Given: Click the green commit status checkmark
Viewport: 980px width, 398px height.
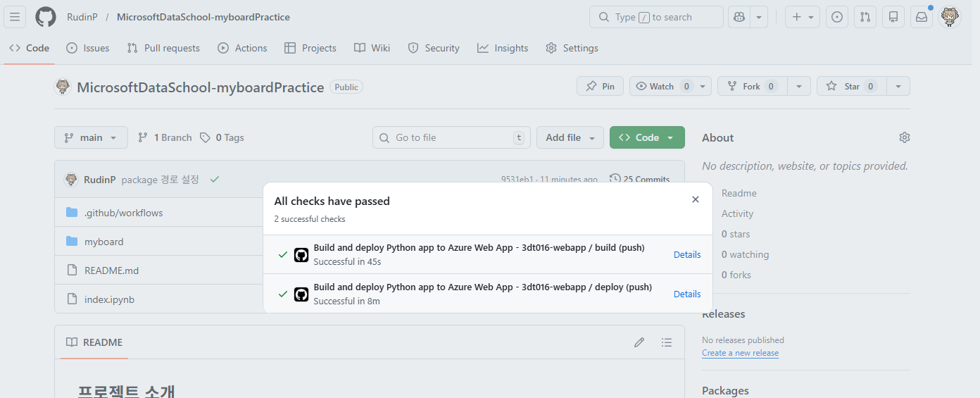Looking at the screenshot, I should tap(215, 180).
